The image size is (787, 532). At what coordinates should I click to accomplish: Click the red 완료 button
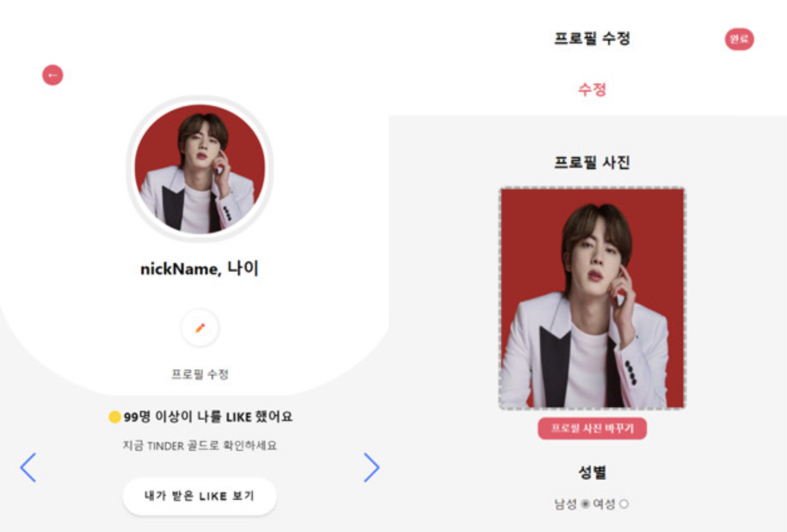coord(739,39)
